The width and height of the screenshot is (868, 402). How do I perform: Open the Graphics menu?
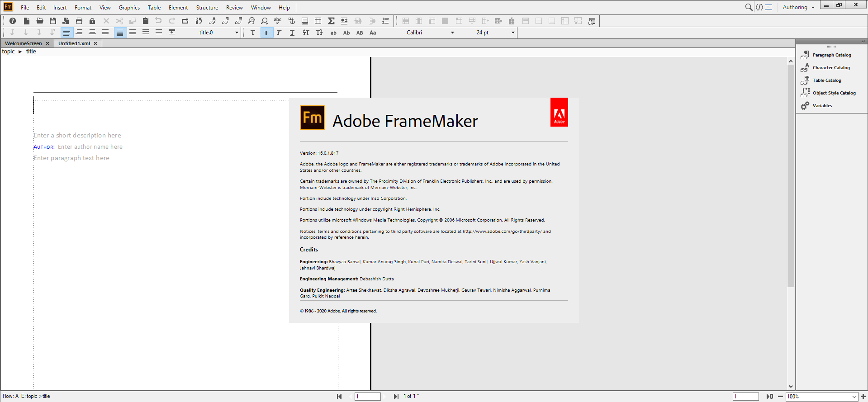[x=129, y=8]
